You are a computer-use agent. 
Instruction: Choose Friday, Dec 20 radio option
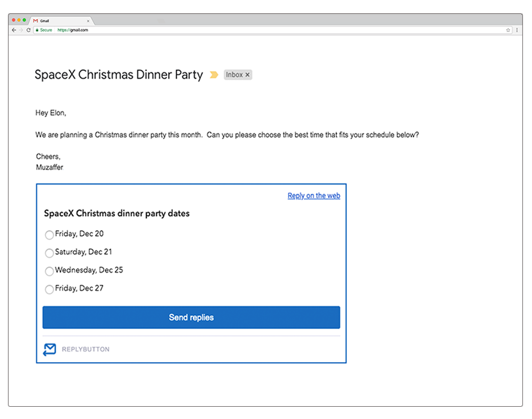point(49,234)
